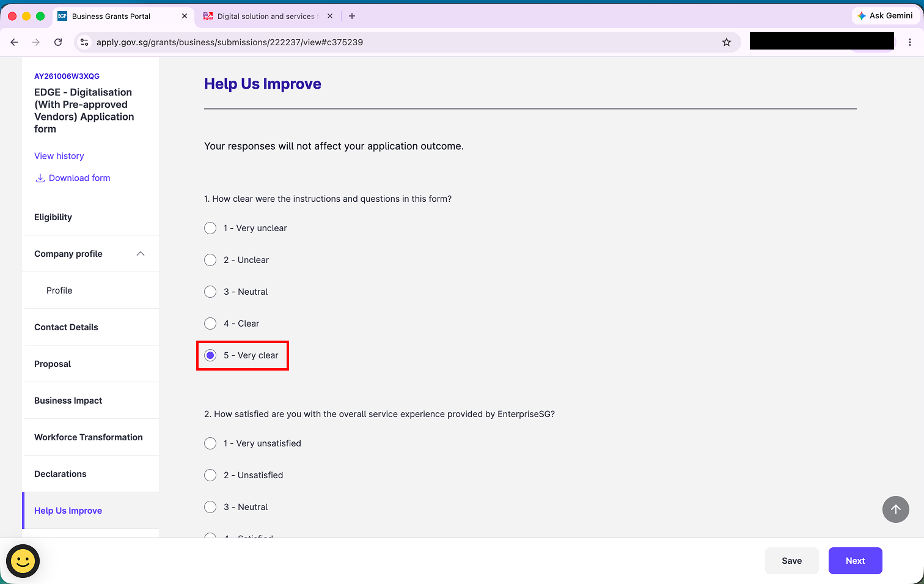Image resolution: width=924 pixels, height=584 pixels.
Task: Click the application ID AY261006W3XQG
Action: 67,76
